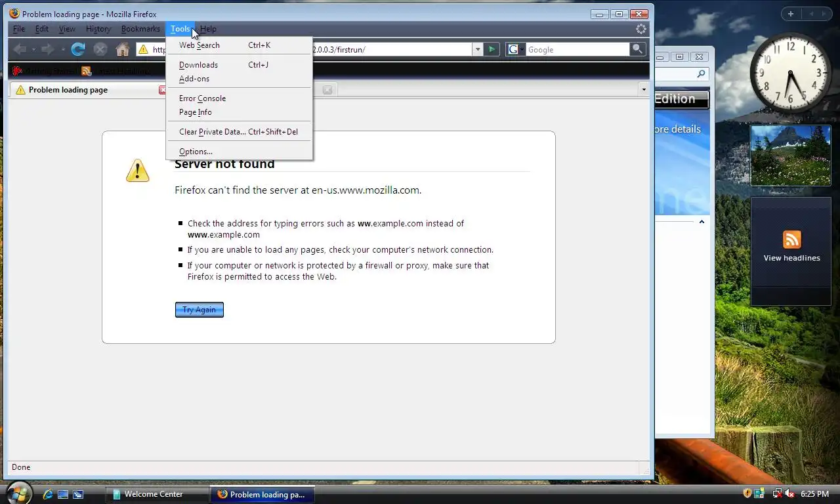
Task: Click the search magnifier button
Action: (637, 49)
